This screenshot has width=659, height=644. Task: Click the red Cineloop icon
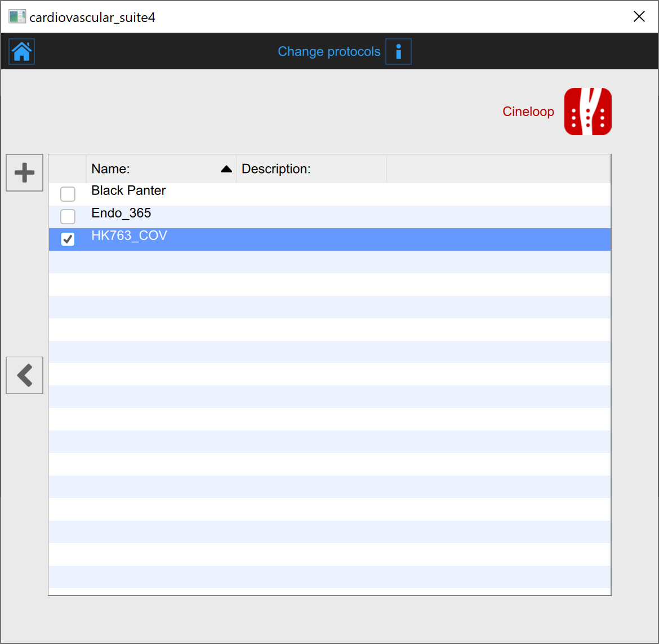pos(587,112)
